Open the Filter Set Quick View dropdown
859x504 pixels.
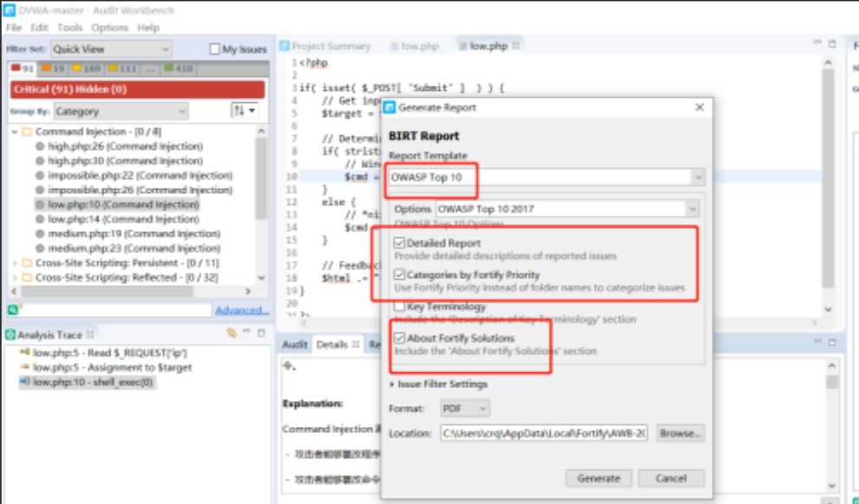point(111,49)
